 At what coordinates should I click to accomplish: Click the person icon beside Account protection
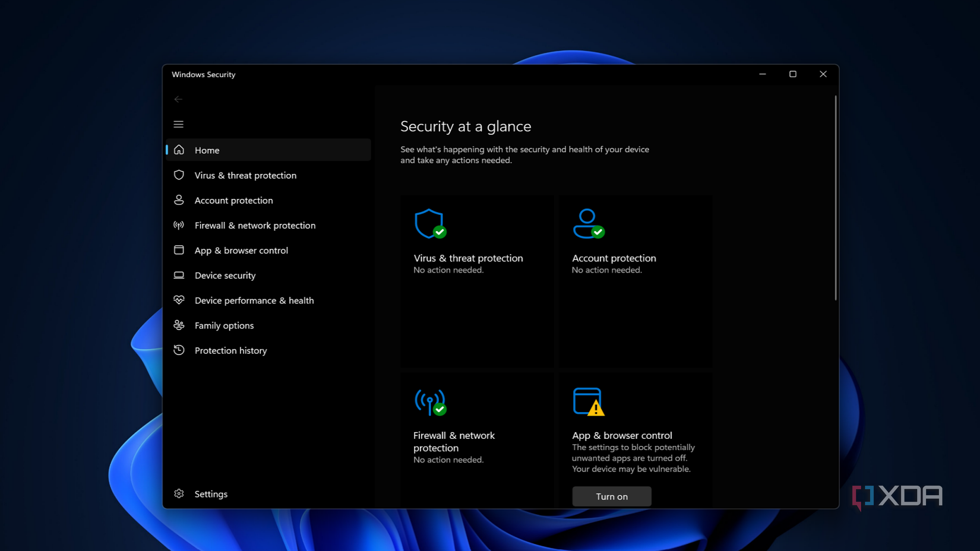[x=179, y=200]
